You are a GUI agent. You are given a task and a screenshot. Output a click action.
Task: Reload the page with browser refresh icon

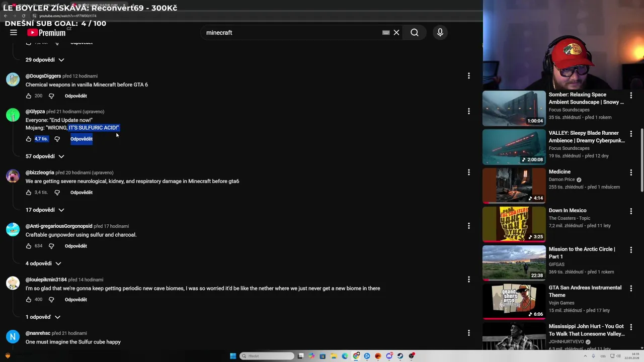23,16
